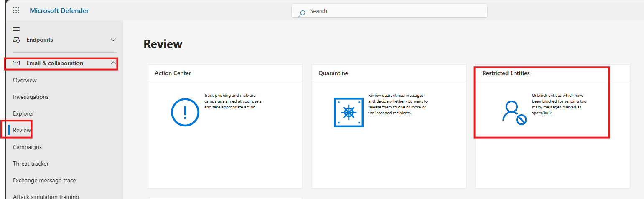
Task: Click the Email & collaboration label
Action: (x=55, y=63)
